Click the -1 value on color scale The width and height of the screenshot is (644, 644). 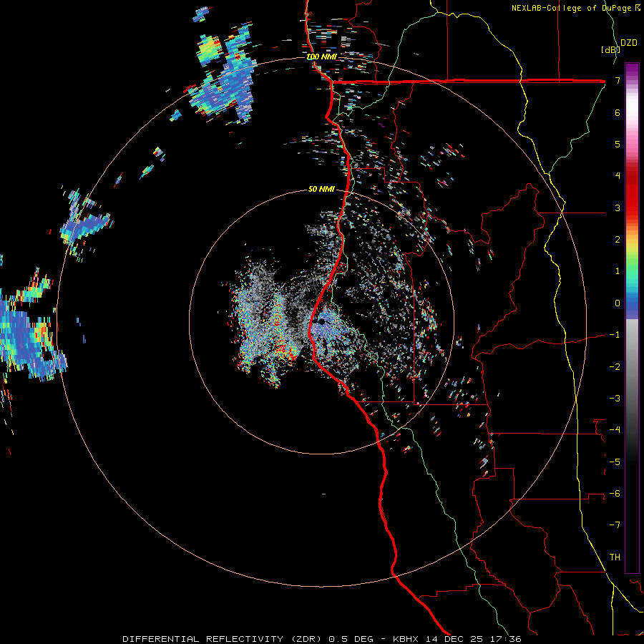click(615, 335)
